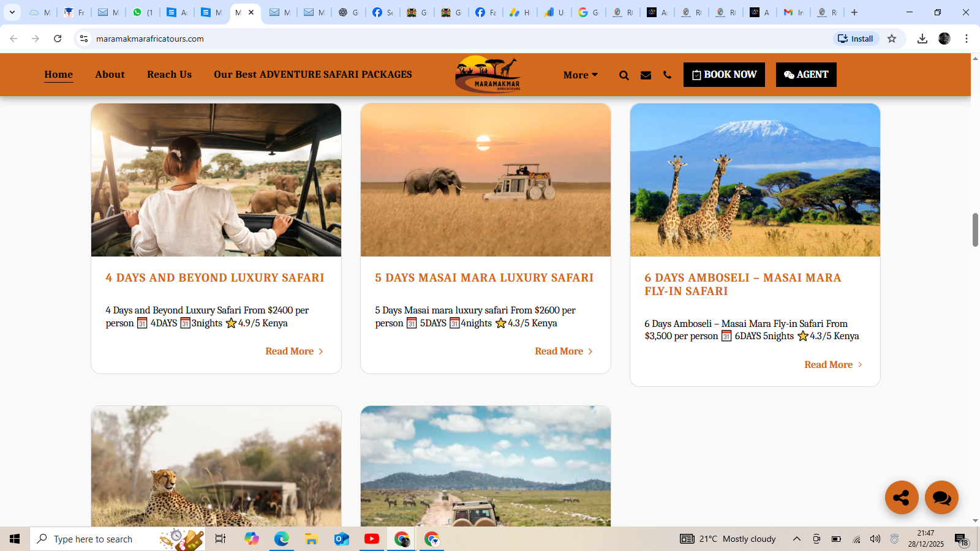Open a new browser tab

click(x=854, y=12)
